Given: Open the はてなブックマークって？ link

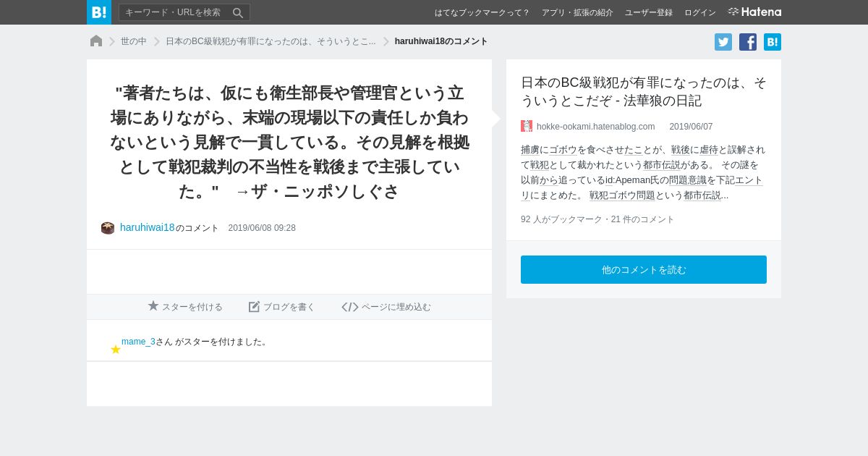Looking at the screenshot, I should 482,12.
